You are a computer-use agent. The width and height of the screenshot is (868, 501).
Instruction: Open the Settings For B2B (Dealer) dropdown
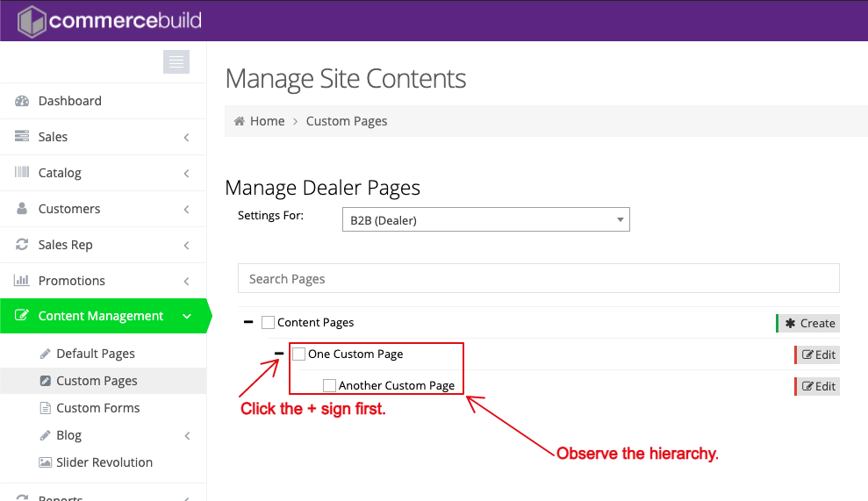484,219
